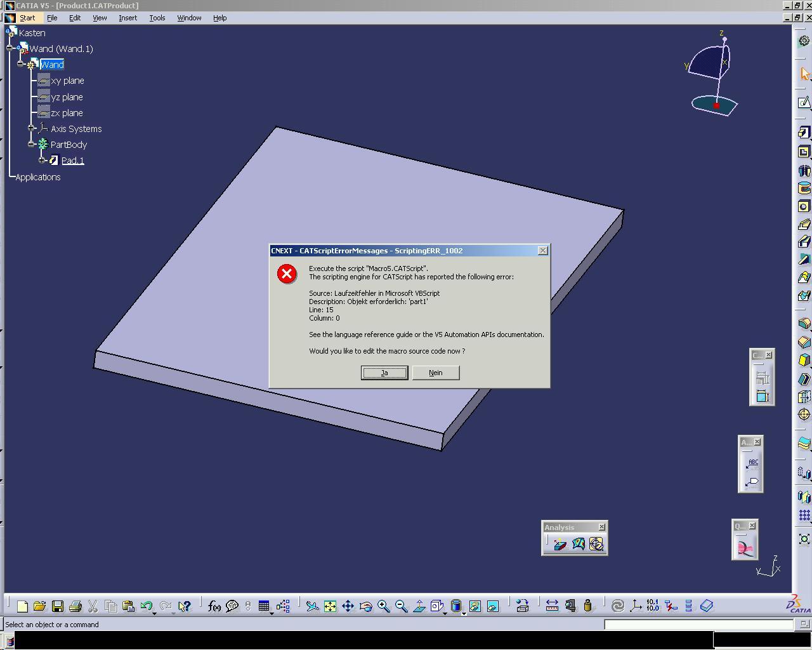Collapse the PartBody node expander

coord(31,144)
